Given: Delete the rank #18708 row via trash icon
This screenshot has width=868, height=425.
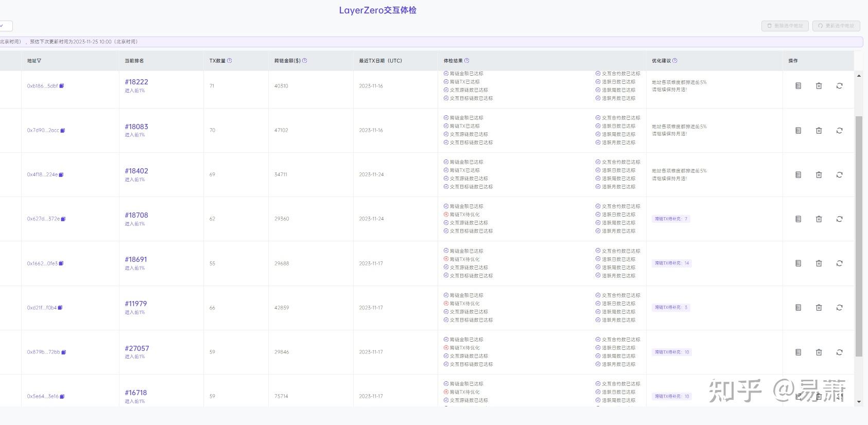Looking at the screenshot, I should click(x=819, y=219).
